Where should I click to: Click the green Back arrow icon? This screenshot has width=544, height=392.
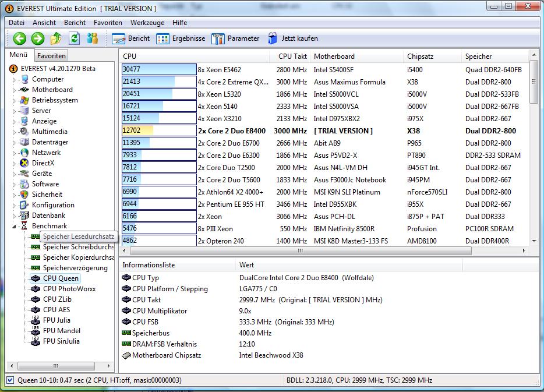[x=20, y=38]
